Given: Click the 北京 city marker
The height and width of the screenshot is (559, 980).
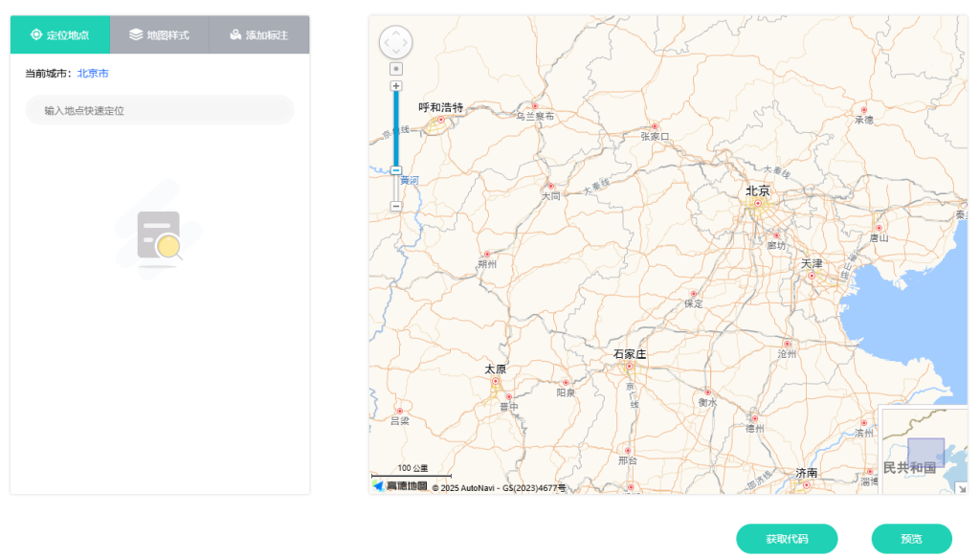Looking at the screenshot, I should point(758,203).
